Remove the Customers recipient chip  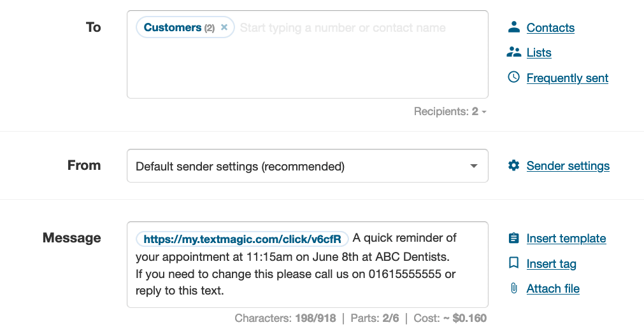224,27
